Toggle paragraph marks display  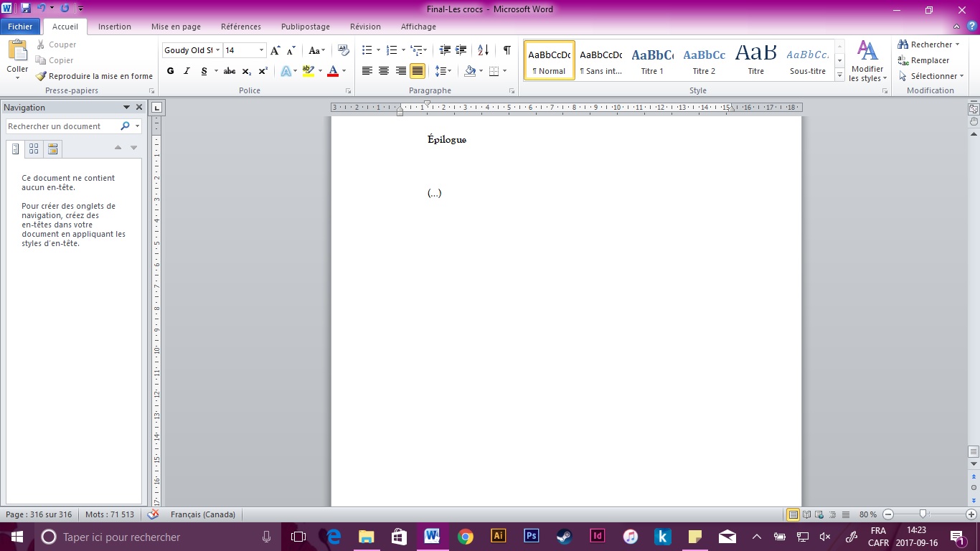(507, 50)
